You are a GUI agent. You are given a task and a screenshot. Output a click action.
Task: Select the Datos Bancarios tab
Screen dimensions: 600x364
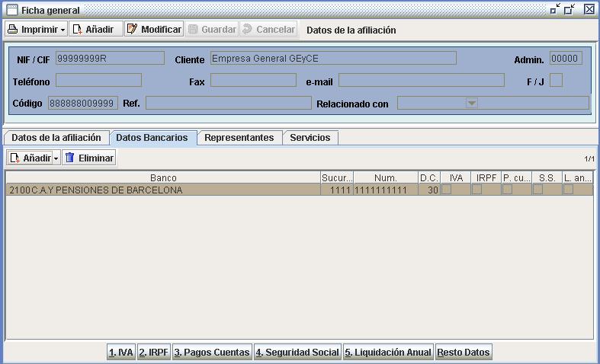pyautogui.click(x=152, y=138)
